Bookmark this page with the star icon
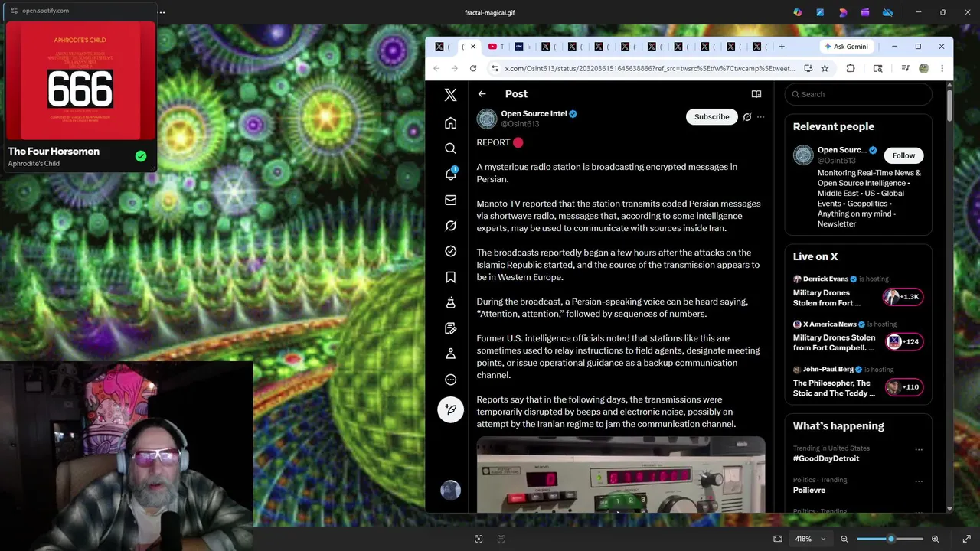The height and width of the screenshot is (551, 980). [x=825, y=68]
